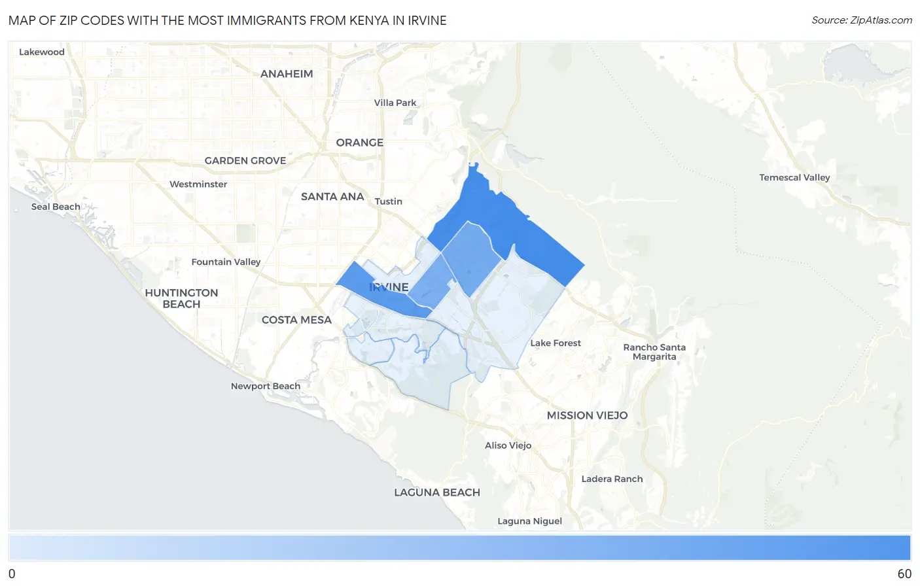Click the map title heading text
The width and height of the screenshot is (920, 588).
pos(228,20)
